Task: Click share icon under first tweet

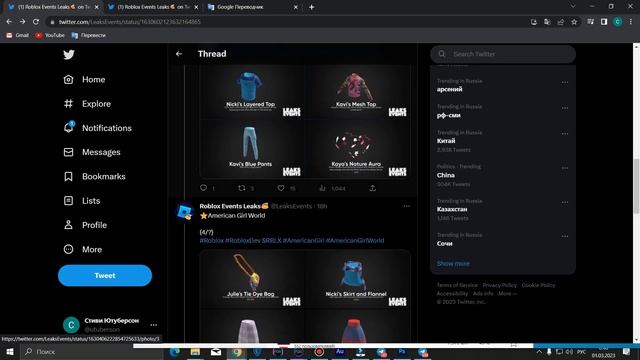Action: tap(372, 188)
